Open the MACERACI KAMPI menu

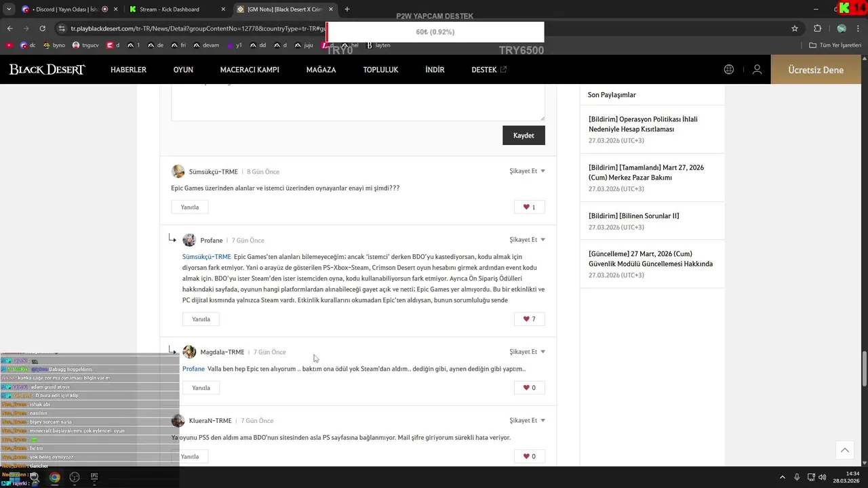[250, 70]
